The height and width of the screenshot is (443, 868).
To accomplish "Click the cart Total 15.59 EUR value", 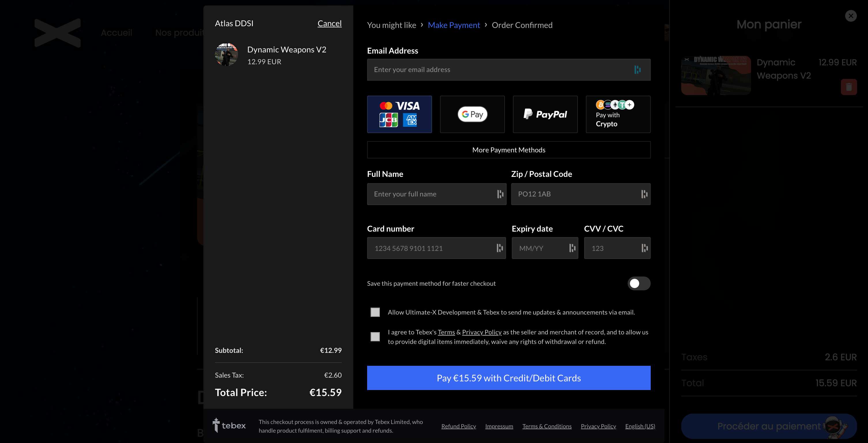I will click(x=836, y=383).
